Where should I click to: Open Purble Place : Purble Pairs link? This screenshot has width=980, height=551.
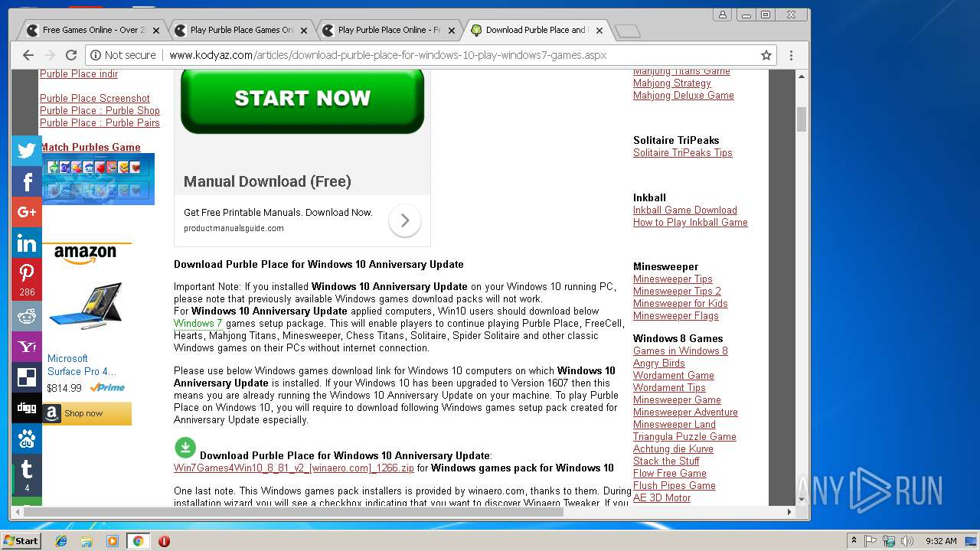pyautogui.click(x=100, y=123)
